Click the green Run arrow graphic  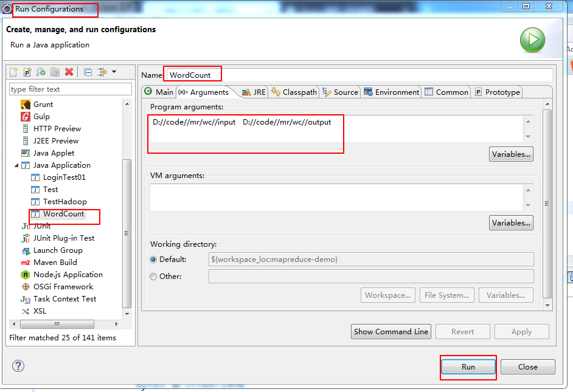[x=532, y=40]
